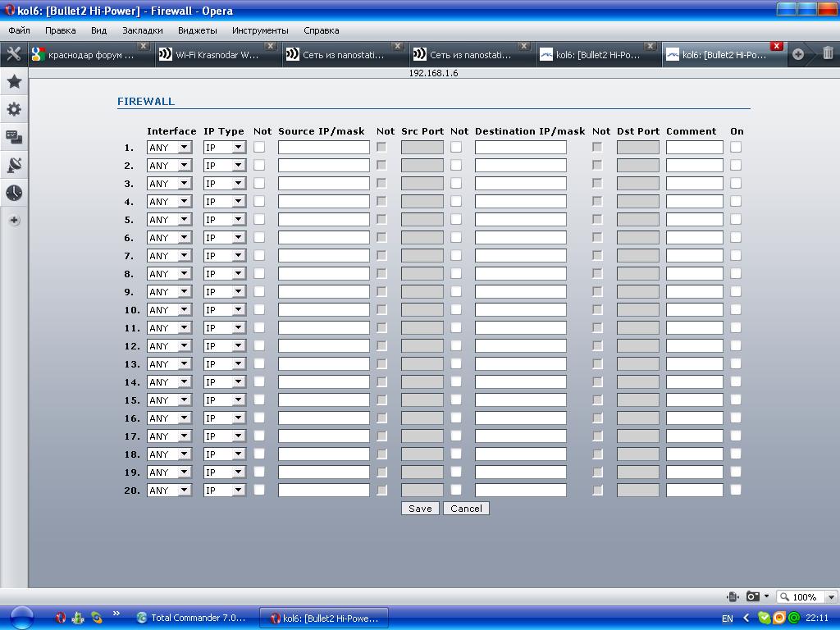Toggle Not for Destination IP in rule 14
Image resolution: width=840 pixels, height=630 pixels.
456,381
